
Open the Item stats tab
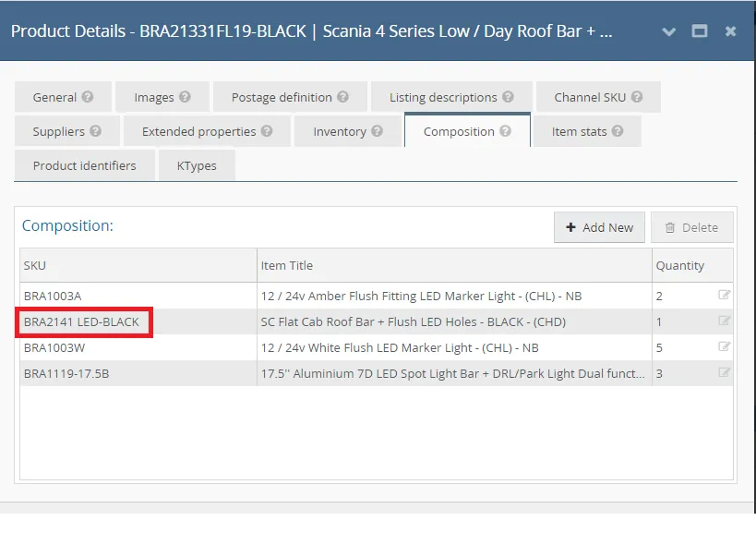[587, 131]
